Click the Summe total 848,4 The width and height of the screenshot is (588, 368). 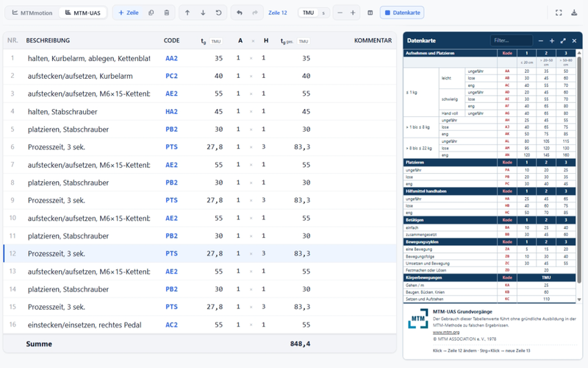click(x=300, y=344)
